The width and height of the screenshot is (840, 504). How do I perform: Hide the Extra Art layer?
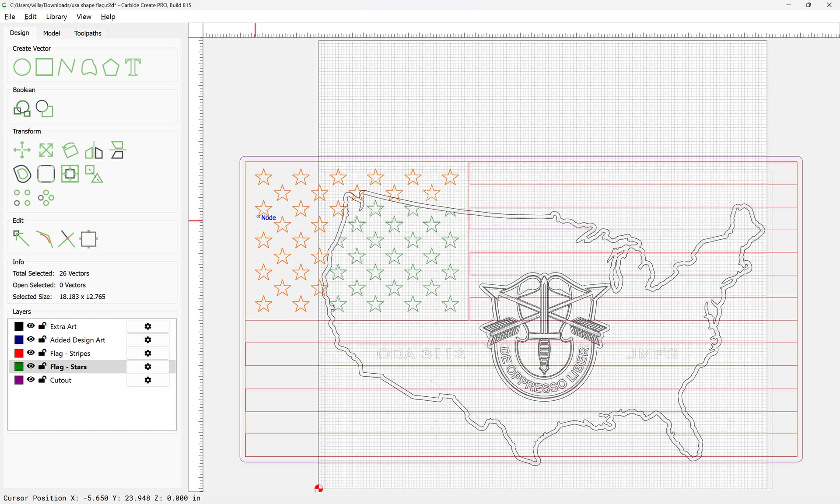[31, 326]
